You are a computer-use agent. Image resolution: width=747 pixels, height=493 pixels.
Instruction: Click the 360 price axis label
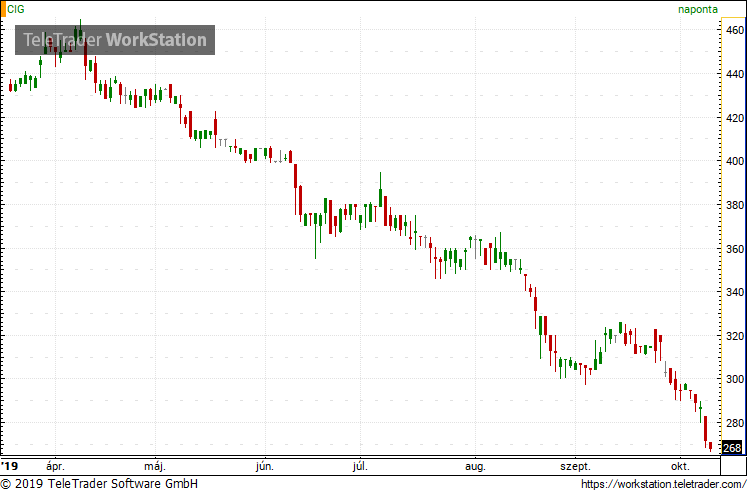tap(736, 249)
